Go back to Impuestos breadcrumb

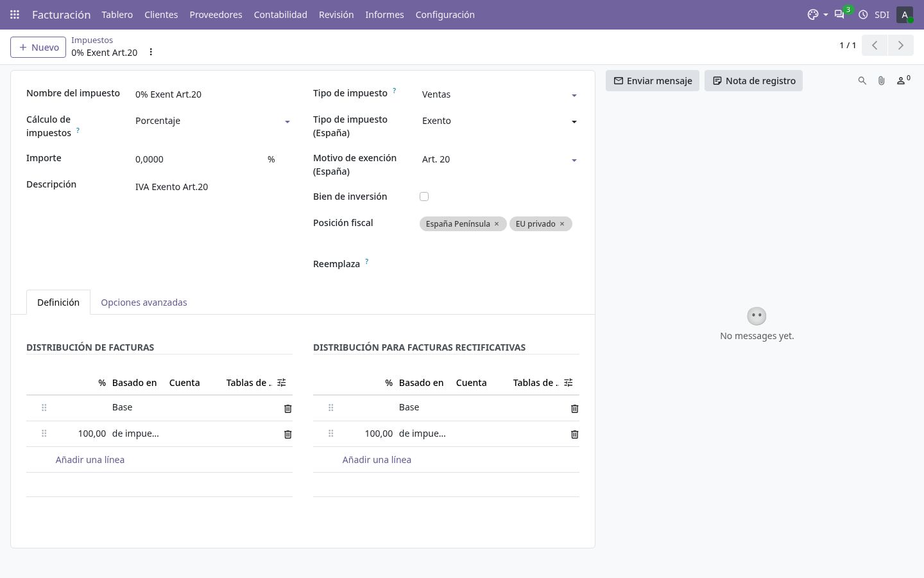coord(92,40)
